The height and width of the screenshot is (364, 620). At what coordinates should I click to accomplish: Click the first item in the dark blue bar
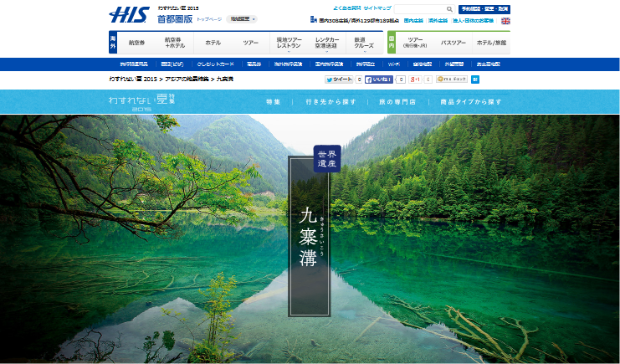134,64
